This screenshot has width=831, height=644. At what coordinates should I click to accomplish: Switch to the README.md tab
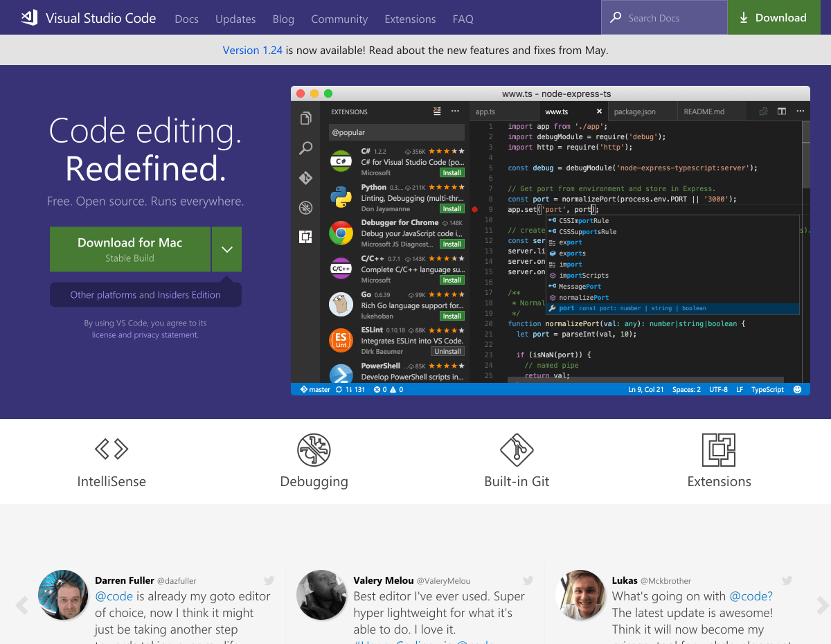click(712, 111)
